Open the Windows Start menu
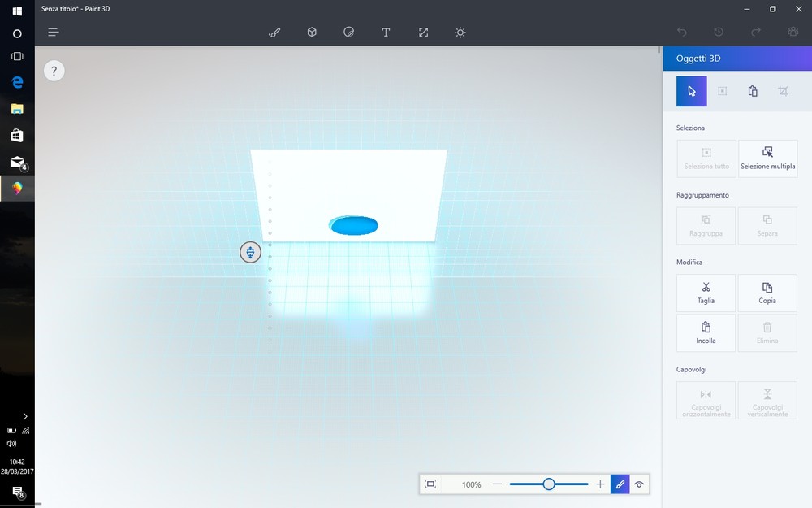The image size is (812, 508). coord(17,11)
